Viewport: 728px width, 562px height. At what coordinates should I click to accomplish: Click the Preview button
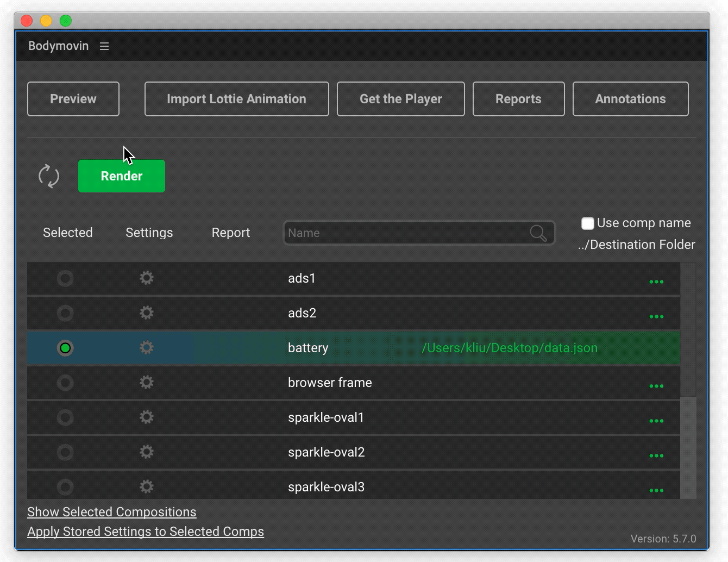tap(73, 99)
